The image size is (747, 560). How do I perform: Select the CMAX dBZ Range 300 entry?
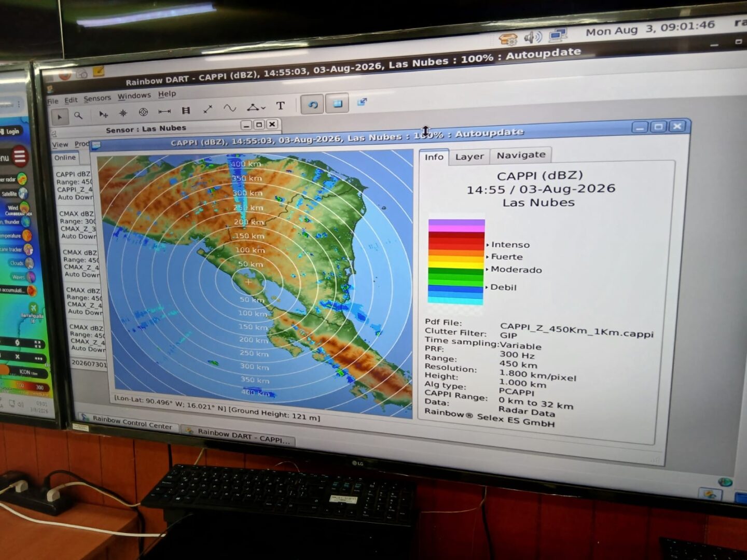(x=77, y=225)
